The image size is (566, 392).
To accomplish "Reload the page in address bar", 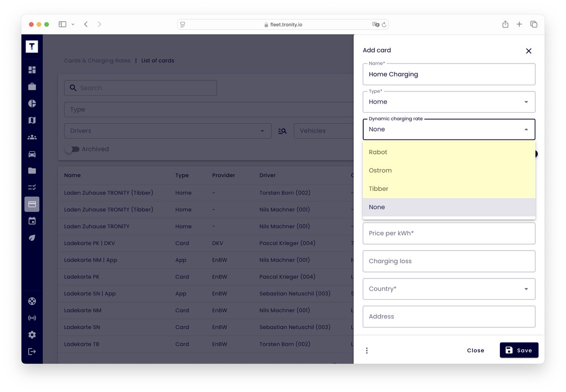I will point(384,24).
